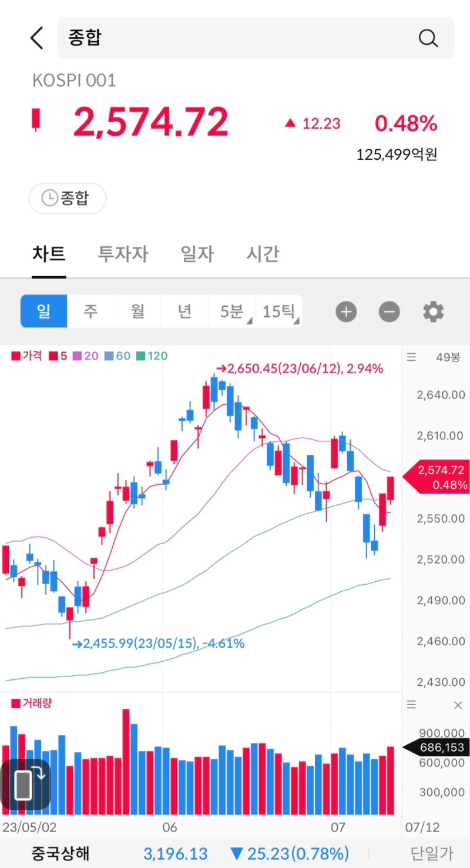Toggle the 20-day moving average legend
This screenshot has height=868, width=470.
[x=86, y=357]
